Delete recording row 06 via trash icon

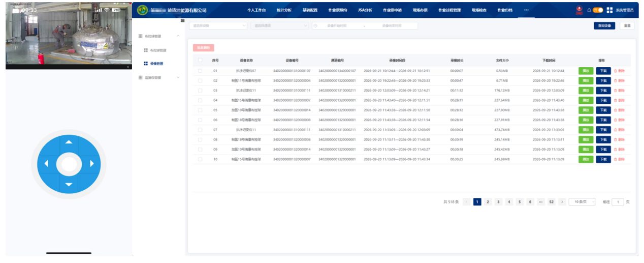pos(616,120)
